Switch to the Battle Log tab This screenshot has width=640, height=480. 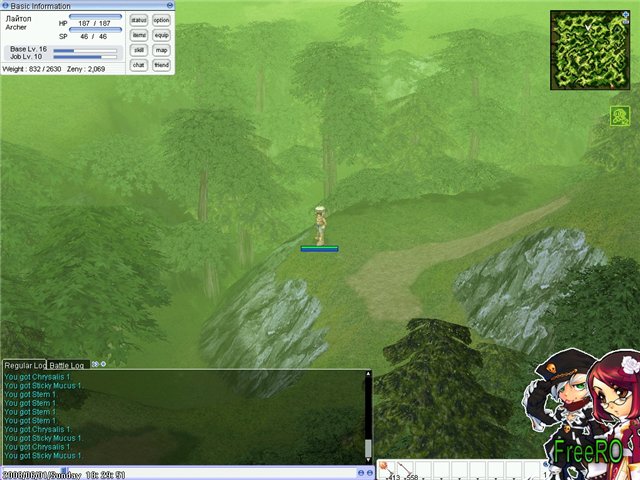(68, 365)
